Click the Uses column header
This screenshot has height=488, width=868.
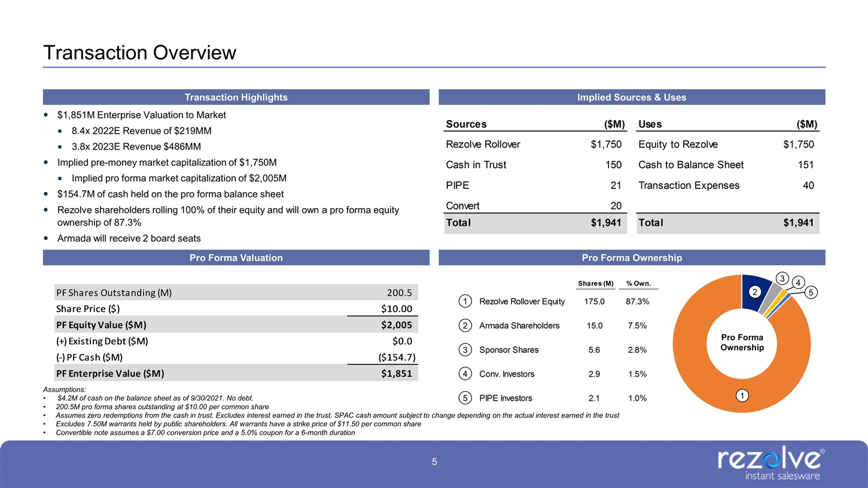(x=650, y=124)
